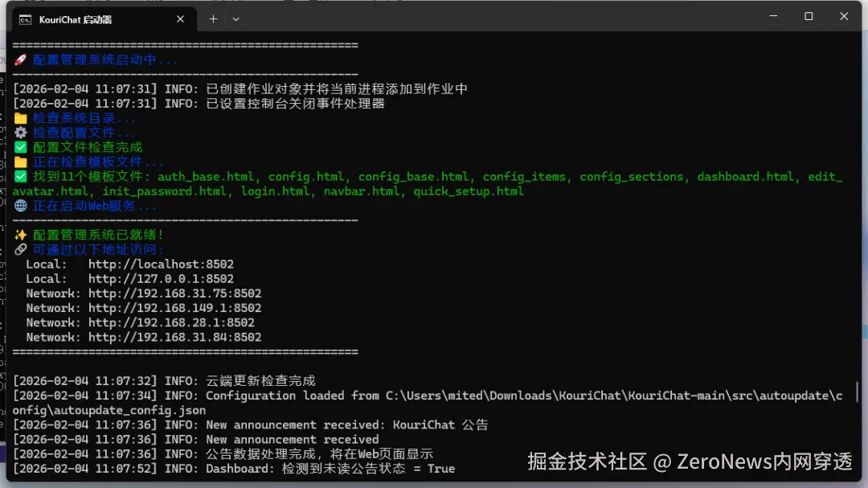Maximize the terminal window

[809, 16]
